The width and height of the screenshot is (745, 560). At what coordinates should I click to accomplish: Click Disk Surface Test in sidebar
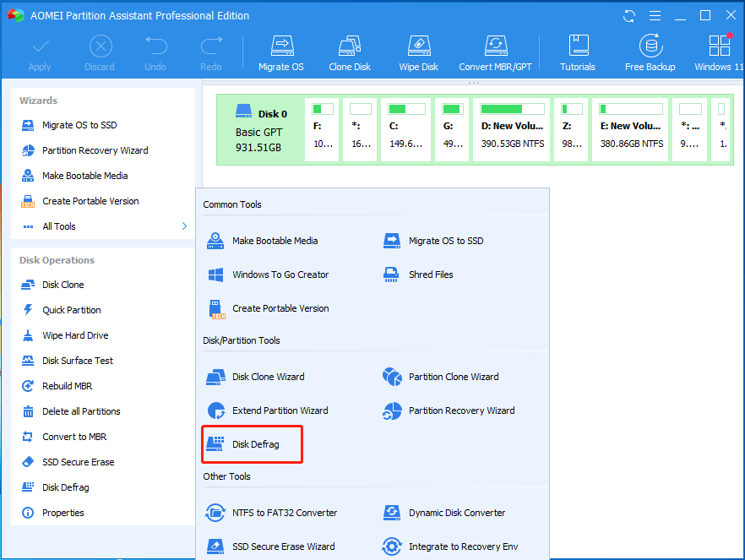coord(78,361)
